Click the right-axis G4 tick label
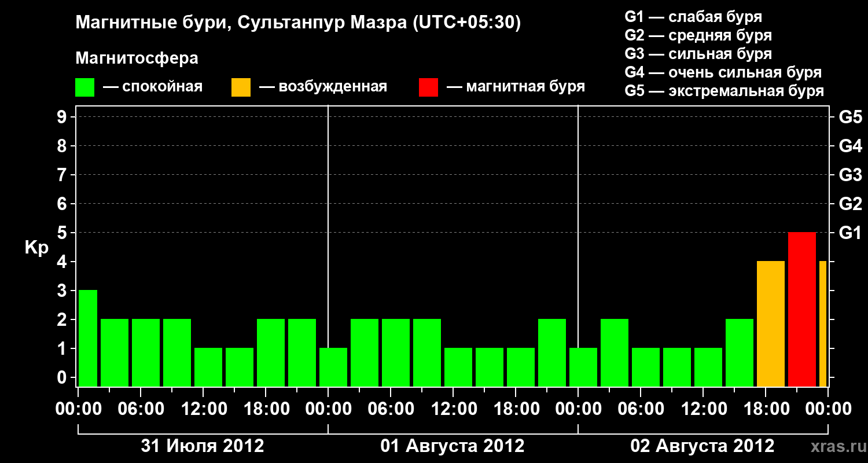The image size is (868, 463). coord(851,146)
